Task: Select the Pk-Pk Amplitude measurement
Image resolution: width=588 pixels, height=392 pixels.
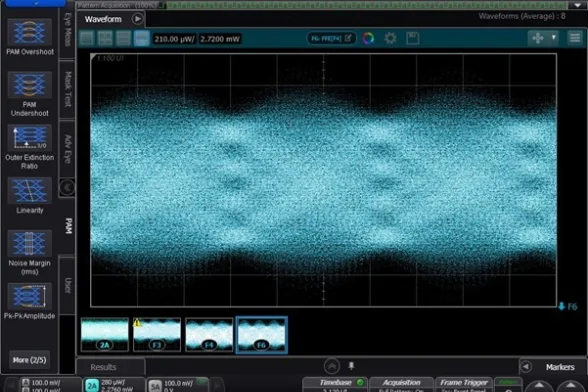Action: click(30, 297)
